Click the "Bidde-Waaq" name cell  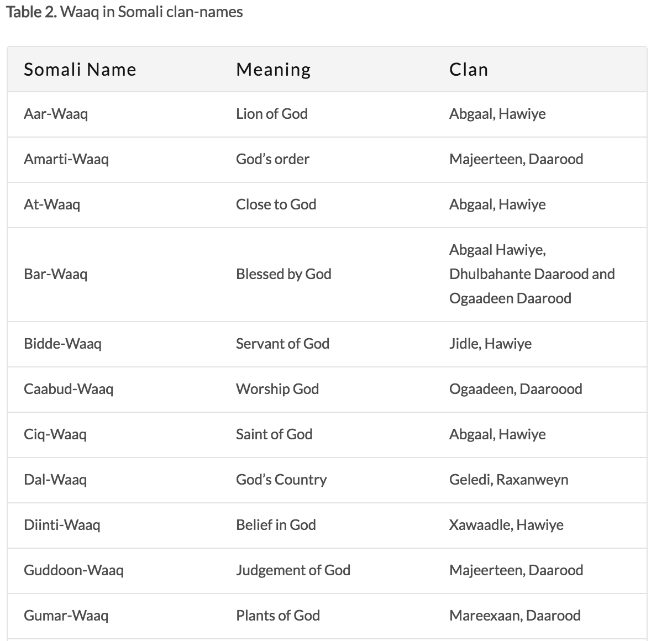62,344
